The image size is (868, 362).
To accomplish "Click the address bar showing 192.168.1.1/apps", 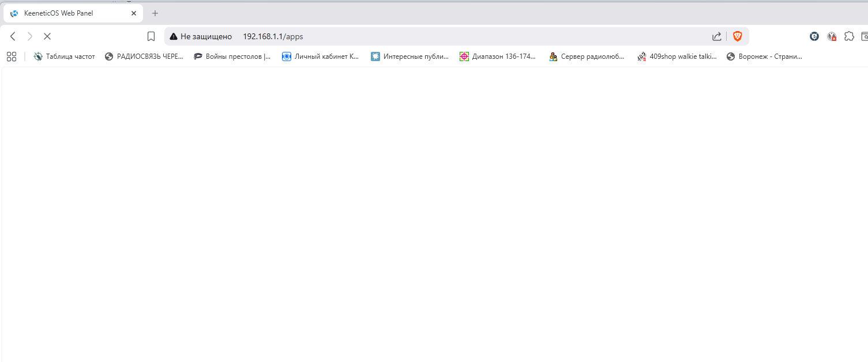I will click(404, 36).
